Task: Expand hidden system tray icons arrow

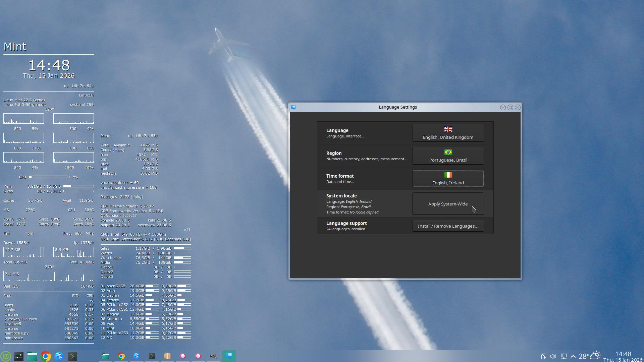Action: pyautogui.click(x=573, y=356)
